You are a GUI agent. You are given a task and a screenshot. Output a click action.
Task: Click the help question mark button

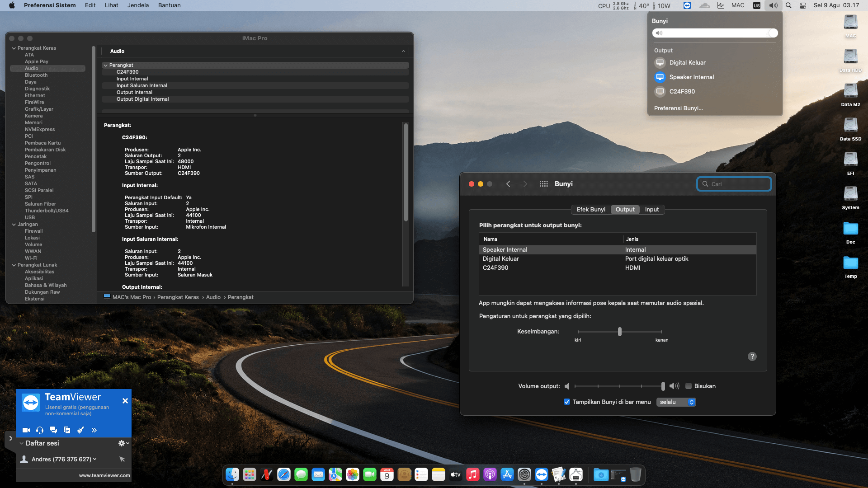click(x=752, y=357)
